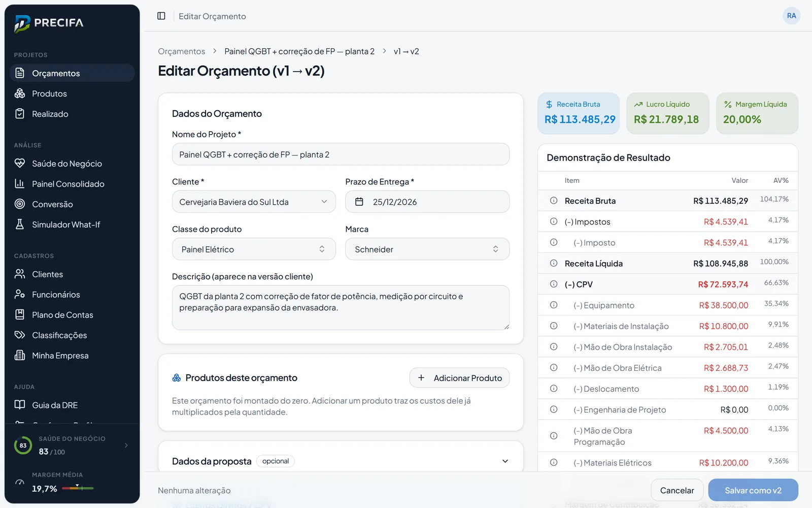Image resolution: width=812 pixels, height=508 pixels.
Task: Click the info icon for (-) Deslocamento
Action: point(554,388)
